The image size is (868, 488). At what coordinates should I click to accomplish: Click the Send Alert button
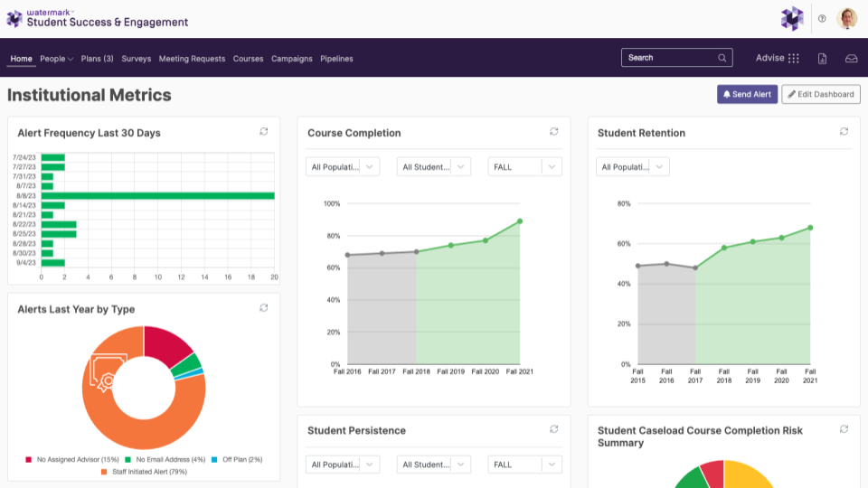748,94
